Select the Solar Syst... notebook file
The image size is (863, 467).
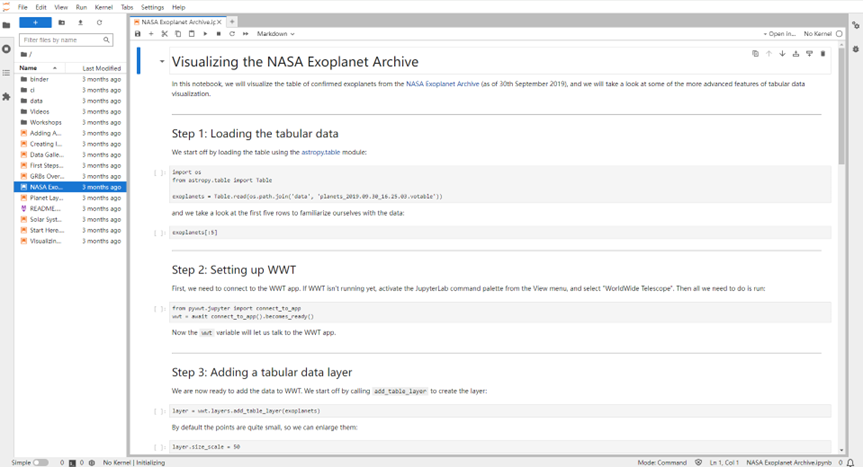70,219
